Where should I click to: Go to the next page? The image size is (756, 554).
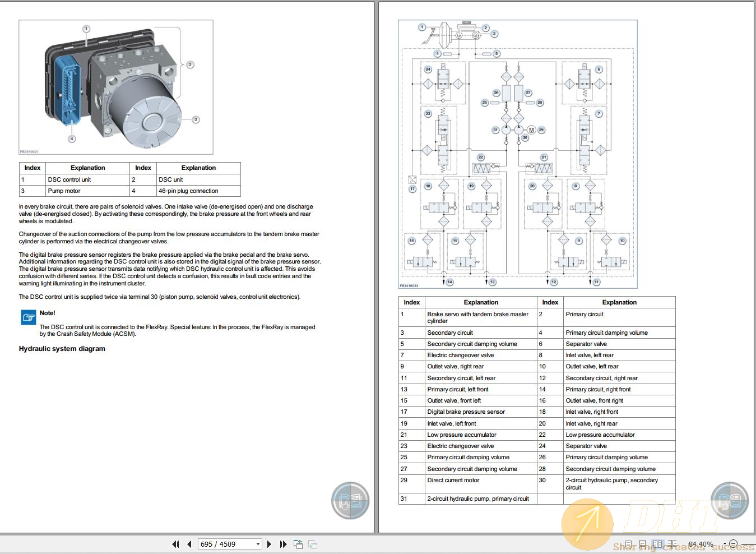(x=269, y=544)
